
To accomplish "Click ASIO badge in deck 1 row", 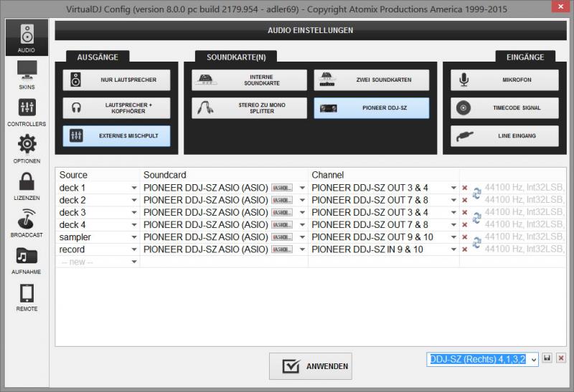I will point(282,188).
